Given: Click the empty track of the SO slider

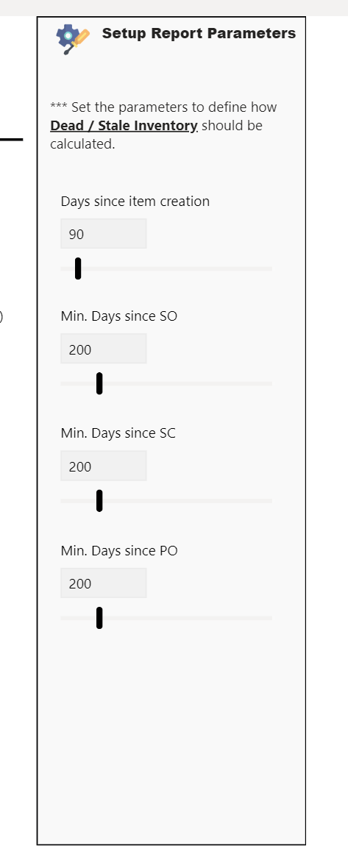Looking at the screenshot, I should (188, 384).
